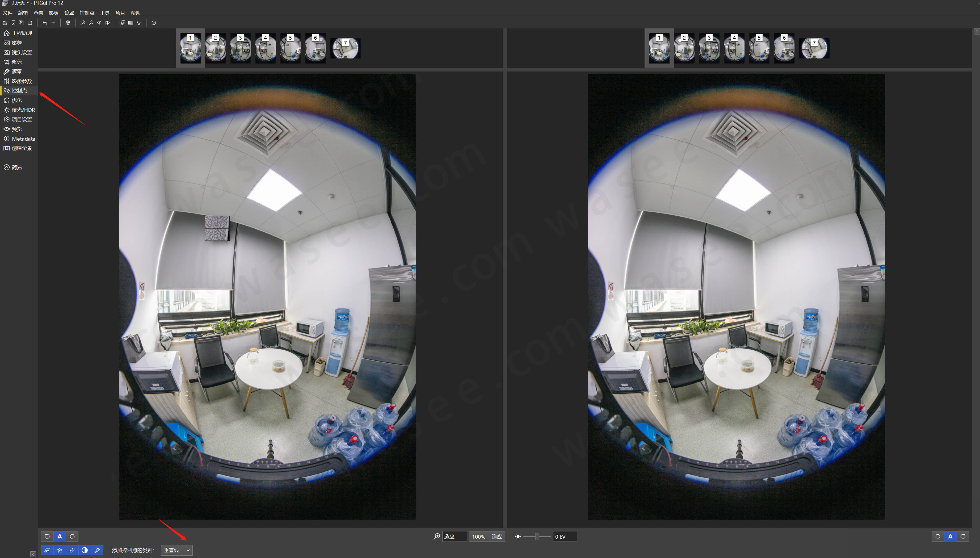980x558 pixels.
Task: Click the 100% zoom button
Action: [x=478, y=536]
